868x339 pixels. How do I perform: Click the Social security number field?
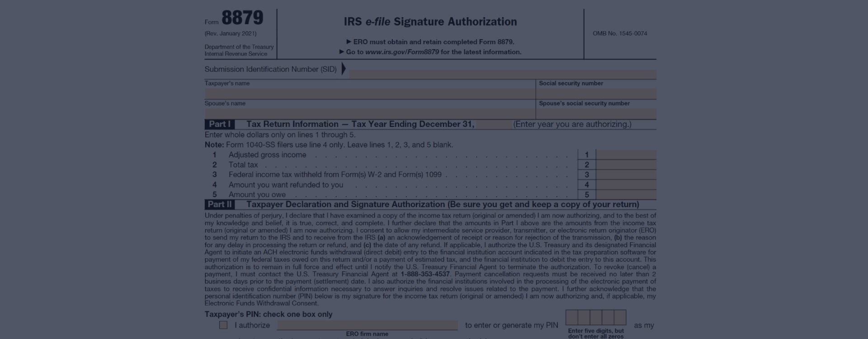click(x=596, y=94)
